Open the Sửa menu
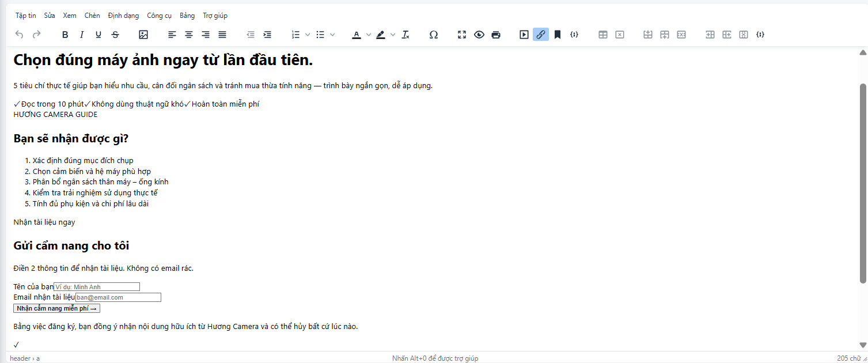The image size is (868, 363). 50,16
